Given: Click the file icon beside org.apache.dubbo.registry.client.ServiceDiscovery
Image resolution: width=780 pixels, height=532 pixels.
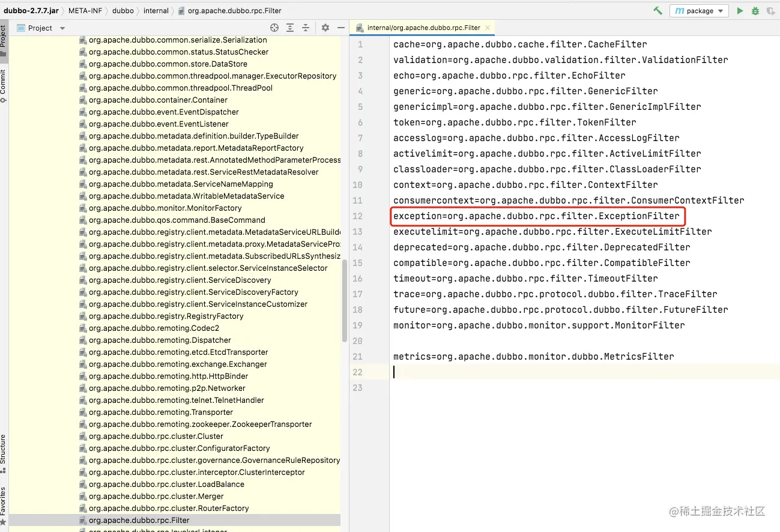Looking at the screenshot, I should (x=83, y=280).
